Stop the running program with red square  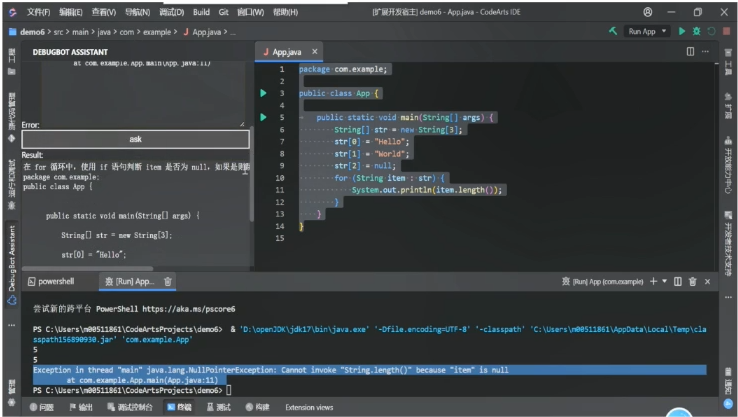pos(727,31)
